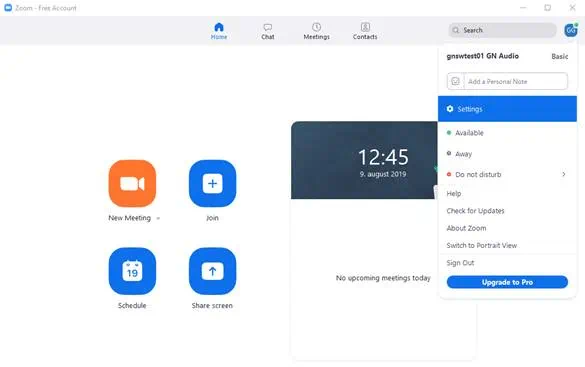Image resolution: width=585 pixels, height=367 pixels.
Task: Click the Upgrade to Pro button
Action: click(507, 282)
